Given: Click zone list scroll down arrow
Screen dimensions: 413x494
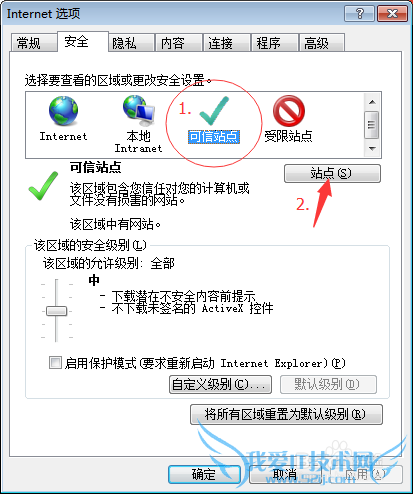Looking at the screenshot, I should (372, 148).
